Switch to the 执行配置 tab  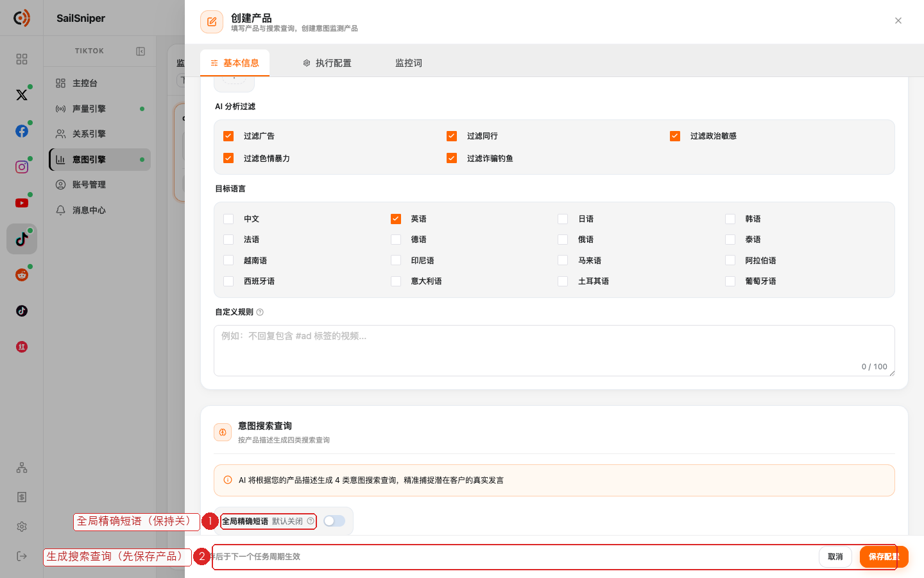click(327, 63)
